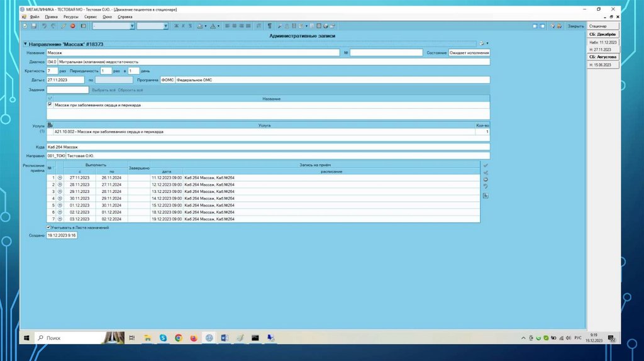Open the second toolbar combo box dropdown
The image size is (644, 361).
pyautogui.click(x=165, y=26)
